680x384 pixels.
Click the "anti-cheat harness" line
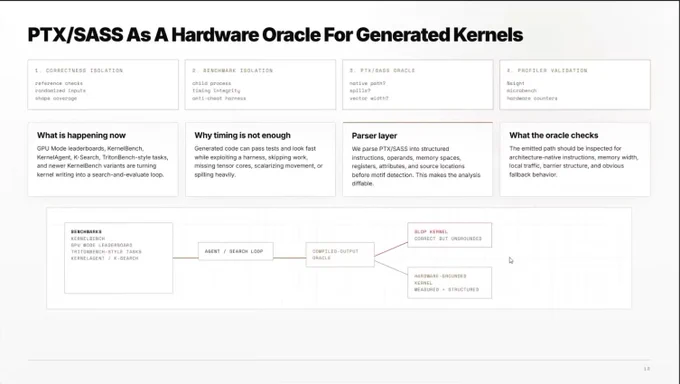point(219,98)
